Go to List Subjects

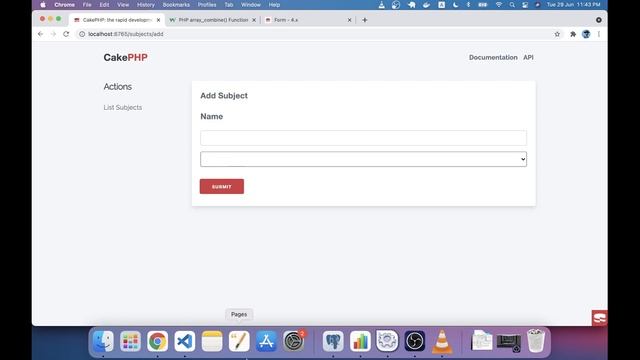point(122,107)
